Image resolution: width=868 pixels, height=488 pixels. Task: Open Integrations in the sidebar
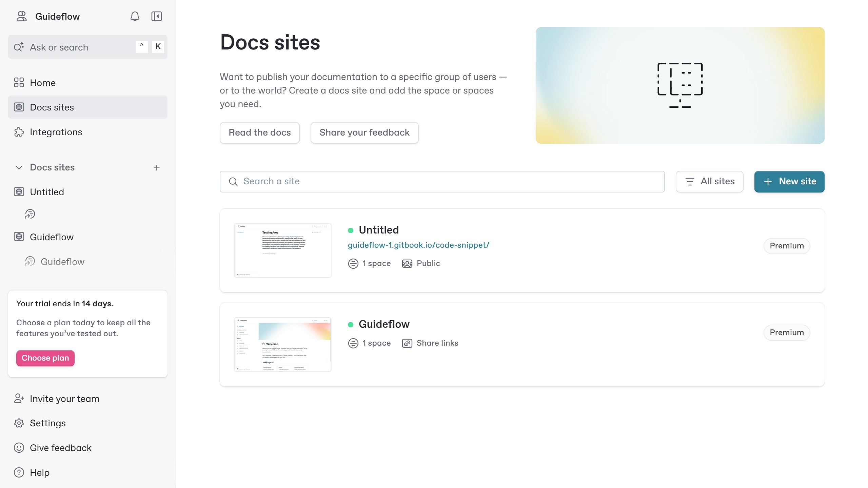point(88,132)
